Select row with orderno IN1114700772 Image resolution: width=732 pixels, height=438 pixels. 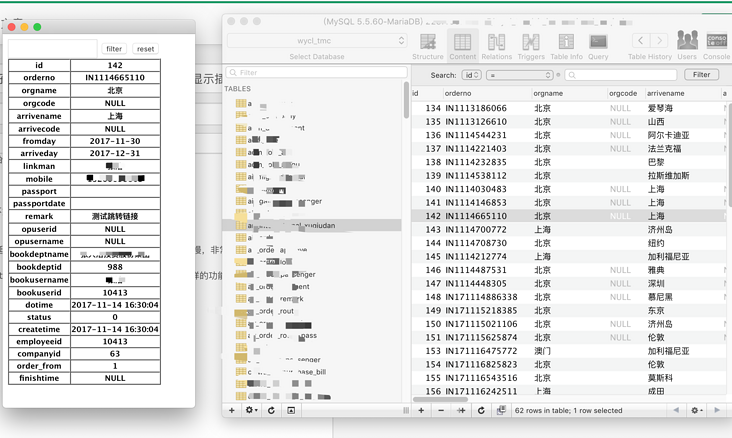pos(476,229)
